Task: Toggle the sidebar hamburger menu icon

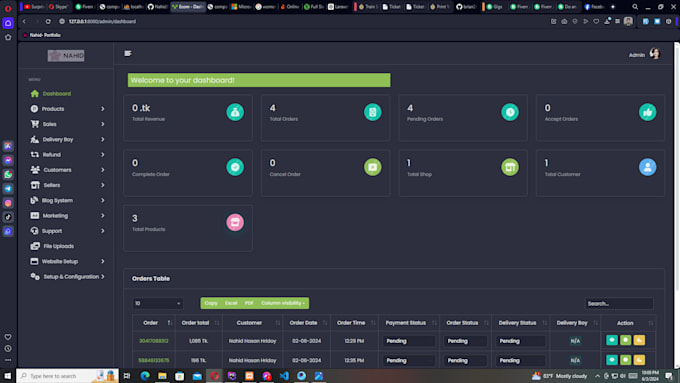Action: click(128, 53)
